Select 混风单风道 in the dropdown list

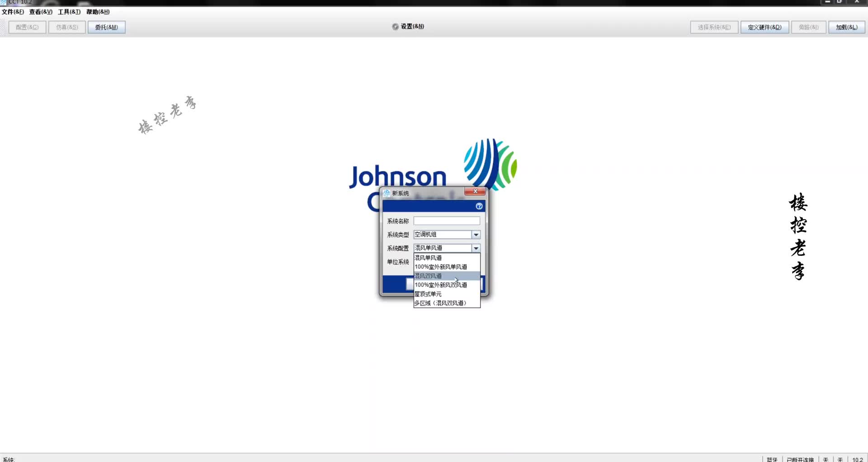pyautogui.click(x=447, y=258)
